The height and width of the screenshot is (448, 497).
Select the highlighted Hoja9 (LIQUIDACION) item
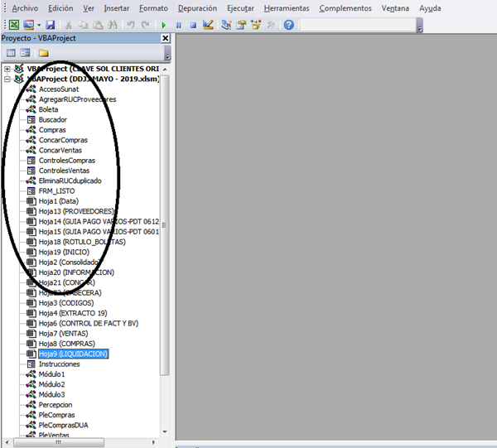click(x=73, y=354)
